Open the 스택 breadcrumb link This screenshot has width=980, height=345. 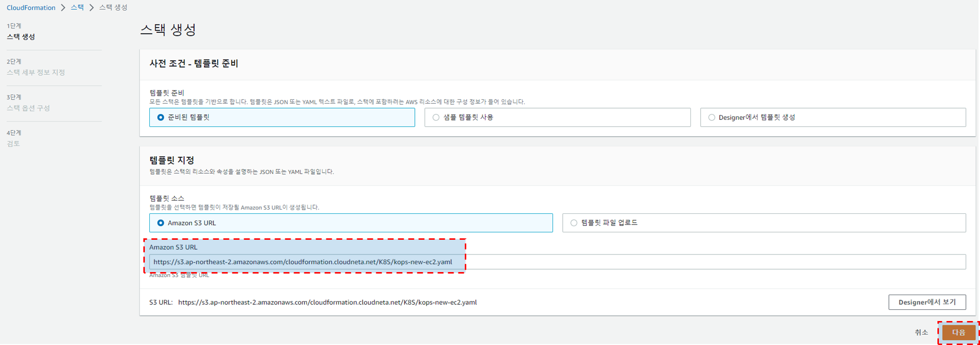[77, 8]
